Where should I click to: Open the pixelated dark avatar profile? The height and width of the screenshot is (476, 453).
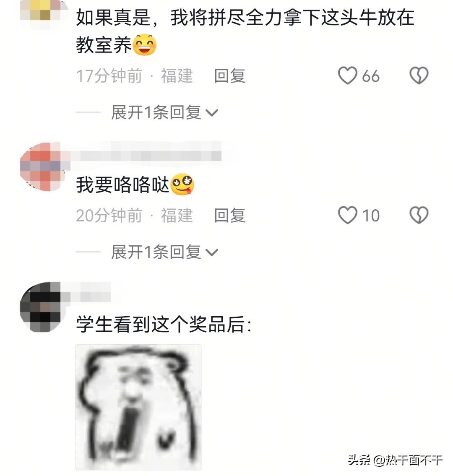click(x=42, y=307)
